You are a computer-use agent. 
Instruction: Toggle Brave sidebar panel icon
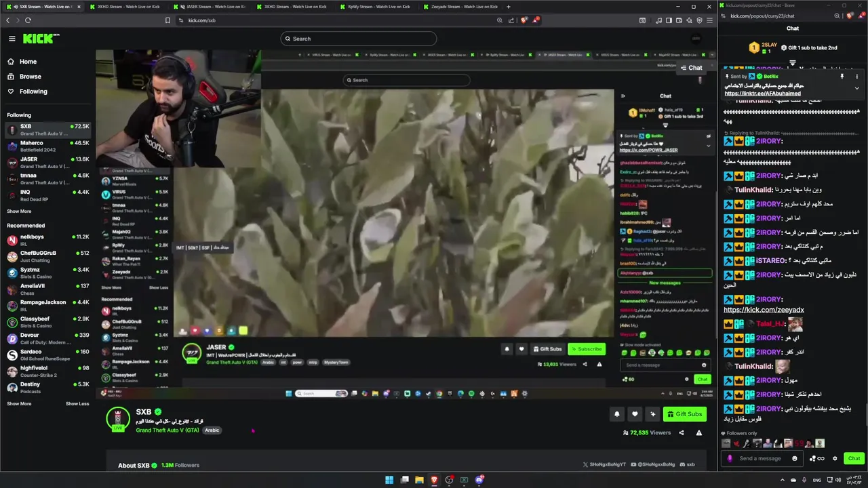(x=669, y=20)
